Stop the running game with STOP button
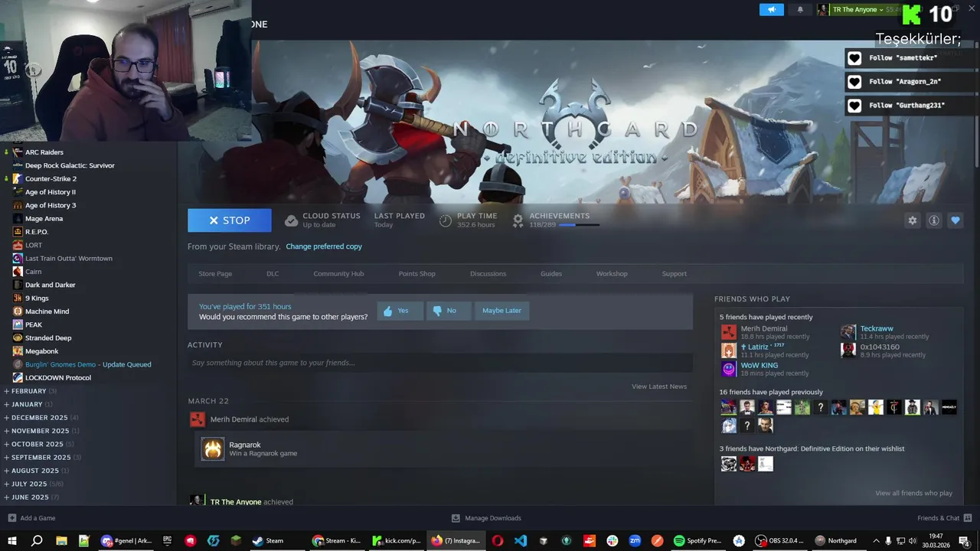The width and height of the screenshot is (980, 551). point(230,220)
